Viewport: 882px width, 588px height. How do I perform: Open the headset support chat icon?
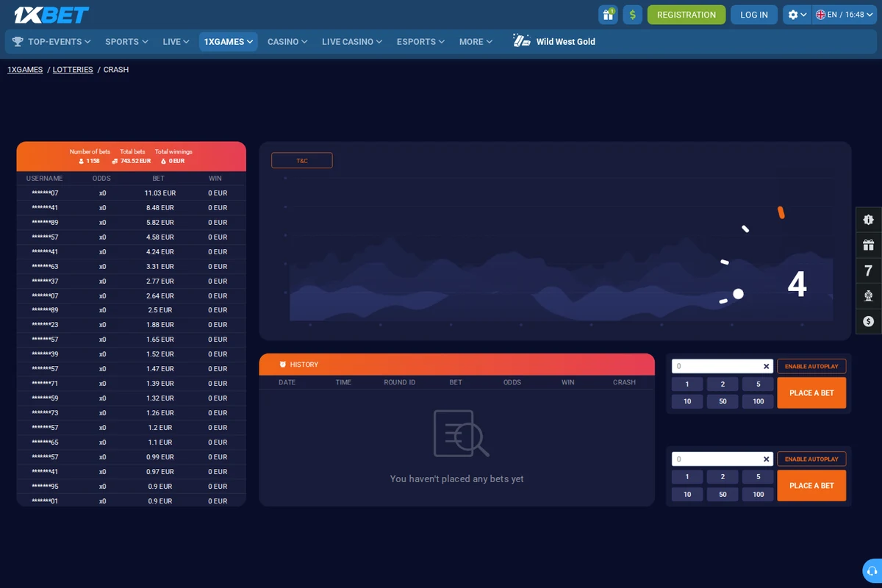coord(872,570)
